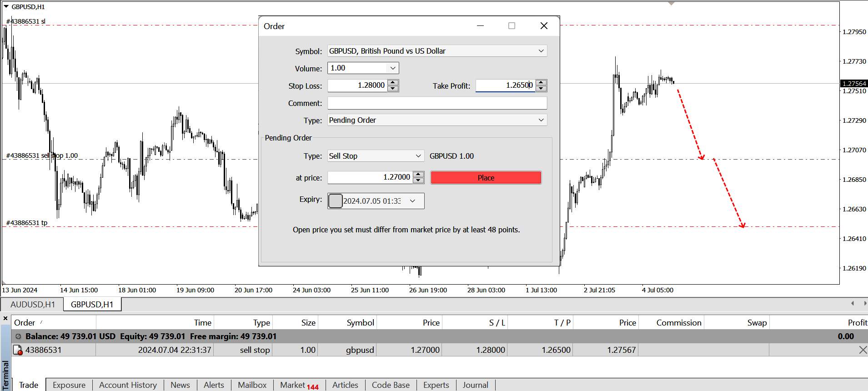The width and height of the screenshot is (868, 391).
Task: Sort by the S / L column header
Action: pos(475,323)
